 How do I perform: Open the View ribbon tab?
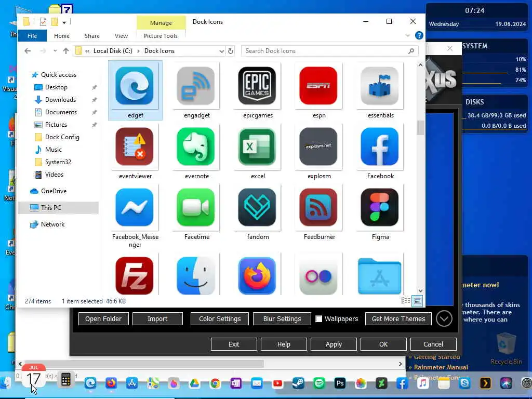tap(121, 36)
